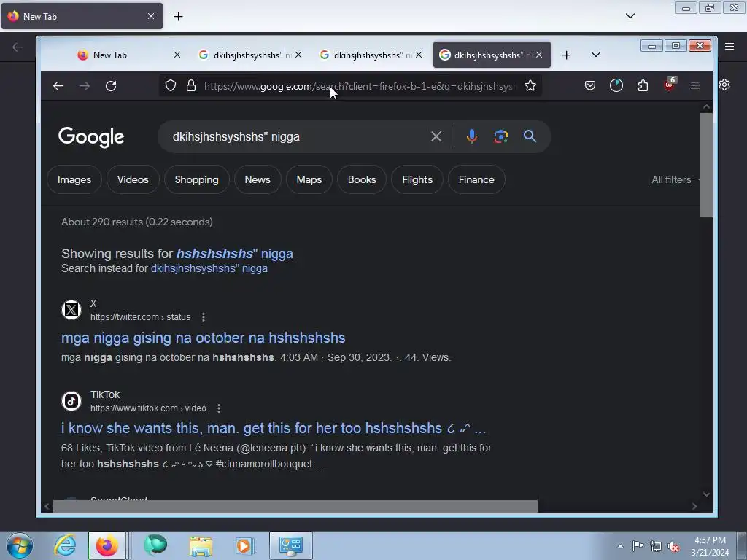The height and width of the screenshot is (560, 747).
Task: Filter results by Books
Action: point(362,179)
